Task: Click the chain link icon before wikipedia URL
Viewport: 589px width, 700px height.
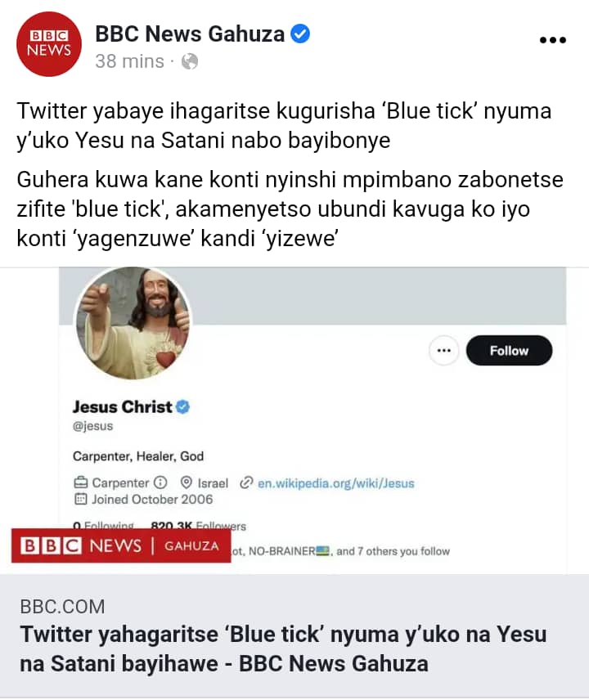Action: [x=246, y=482]
